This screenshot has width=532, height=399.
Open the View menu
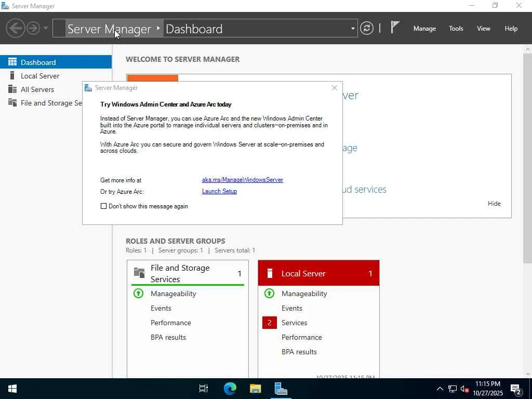click(483, 29)
